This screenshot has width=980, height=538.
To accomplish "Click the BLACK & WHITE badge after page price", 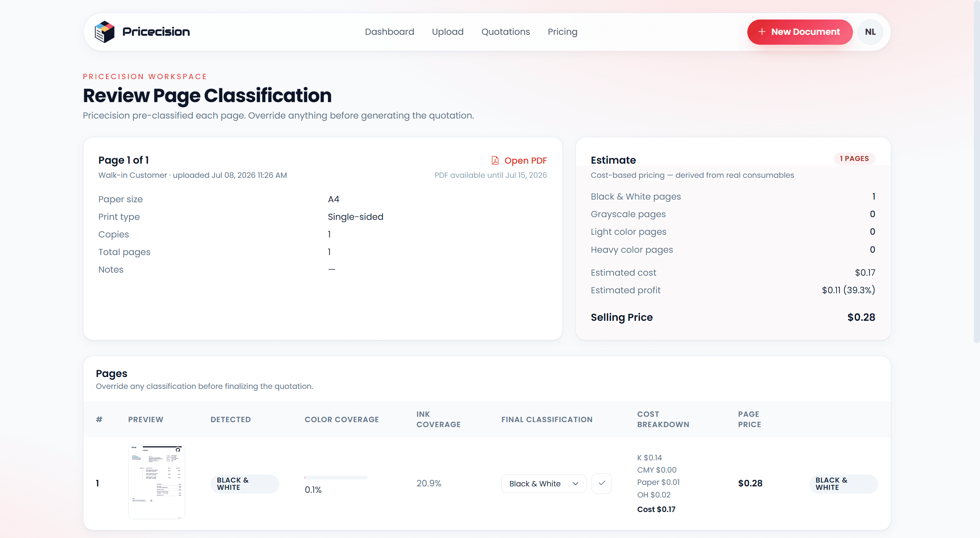I will point(843,484).
